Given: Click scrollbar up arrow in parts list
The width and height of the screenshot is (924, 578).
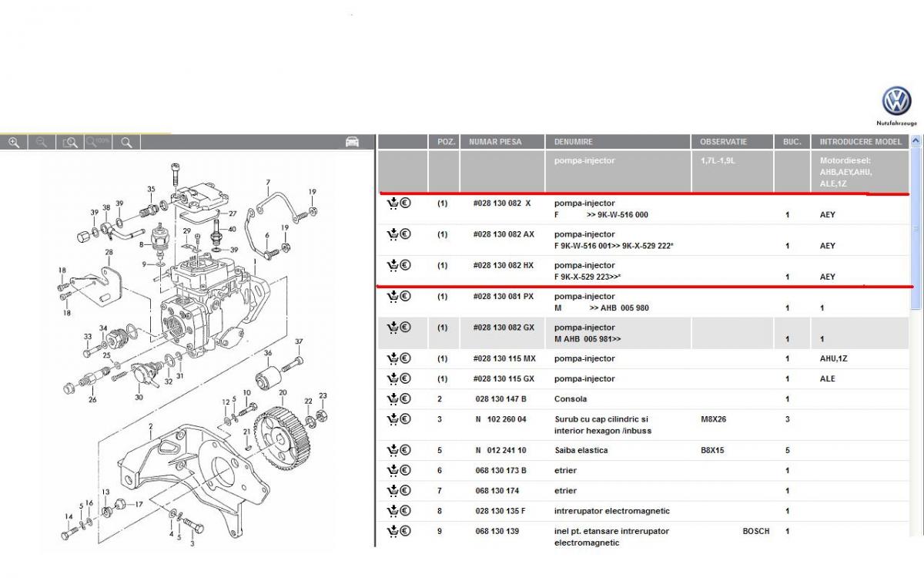Looking at the screenshot, I should pos(916,142).
